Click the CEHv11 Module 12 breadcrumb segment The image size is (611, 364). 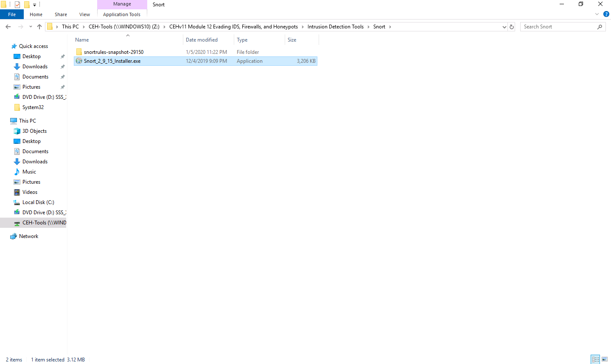tap(233, 27)
